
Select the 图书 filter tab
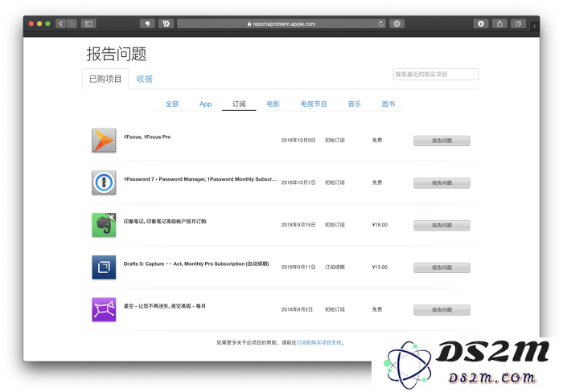[x=388, y=104]
